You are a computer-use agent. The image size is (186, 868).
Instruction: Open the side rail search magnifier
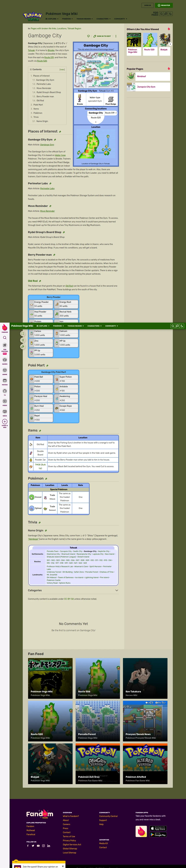click(x=5, y=338)
